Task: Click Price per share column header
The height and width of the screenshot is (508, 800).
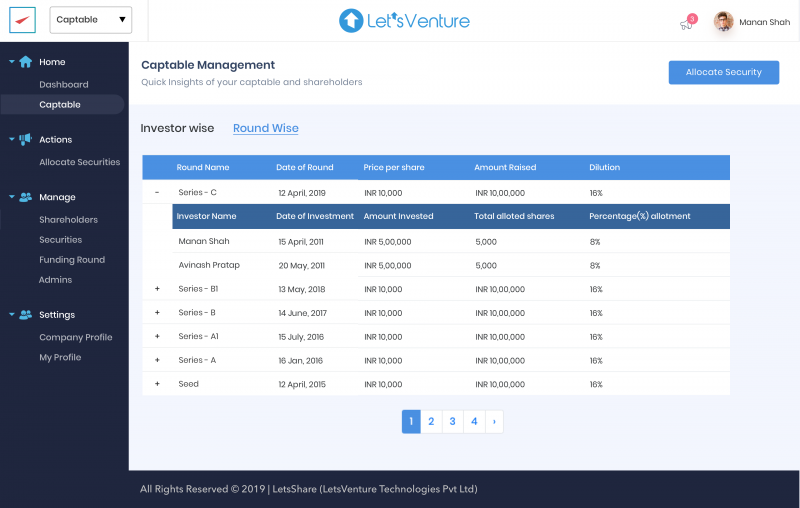Action: tap(394, 167)
